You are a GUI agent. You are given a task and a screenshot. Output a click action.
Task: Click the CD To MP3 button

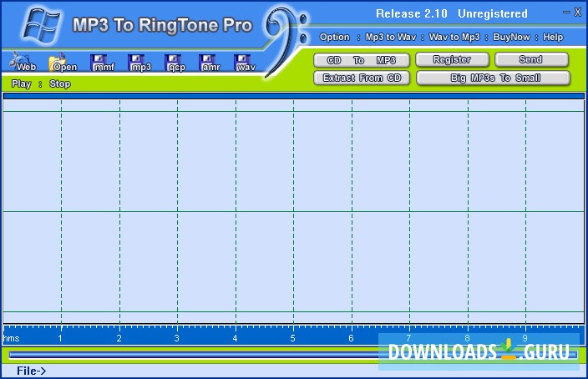[362, 60]
